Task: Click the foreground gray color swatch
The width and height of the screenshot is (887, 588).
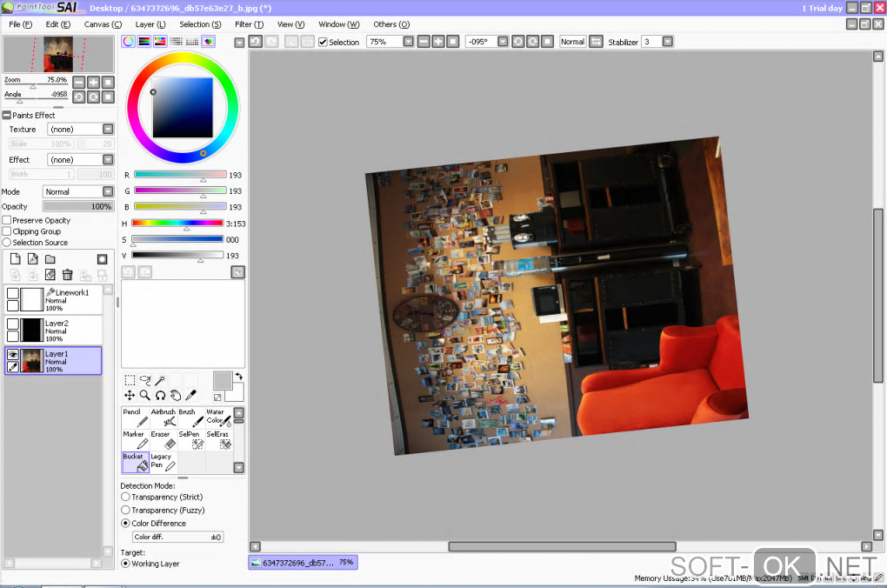Action: click(x=223, y=381)
